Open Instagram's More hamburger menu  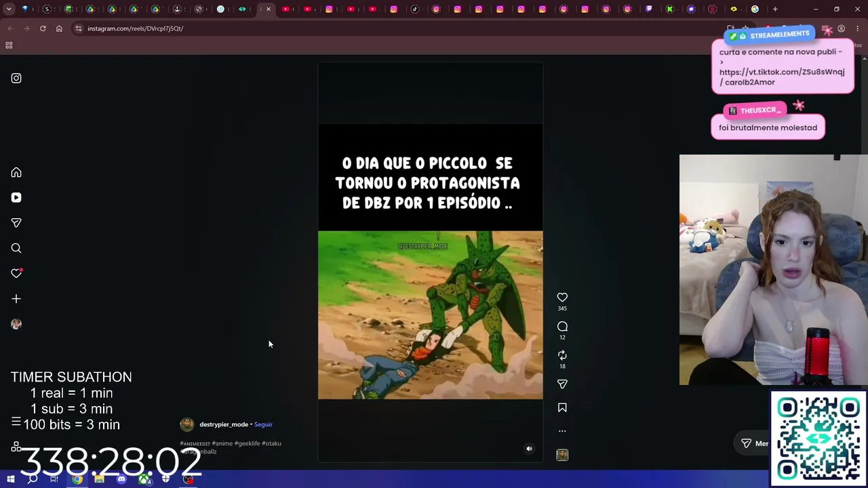coord(16,422)
